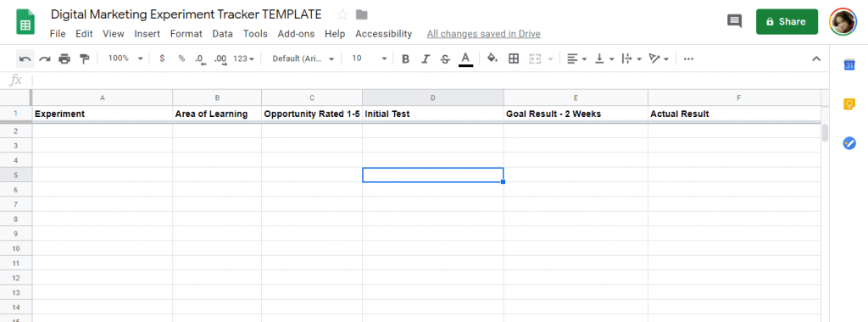Viewport: 868px width, 322px height.
Task: Select row 10 header
Action: tap(15, 248)
